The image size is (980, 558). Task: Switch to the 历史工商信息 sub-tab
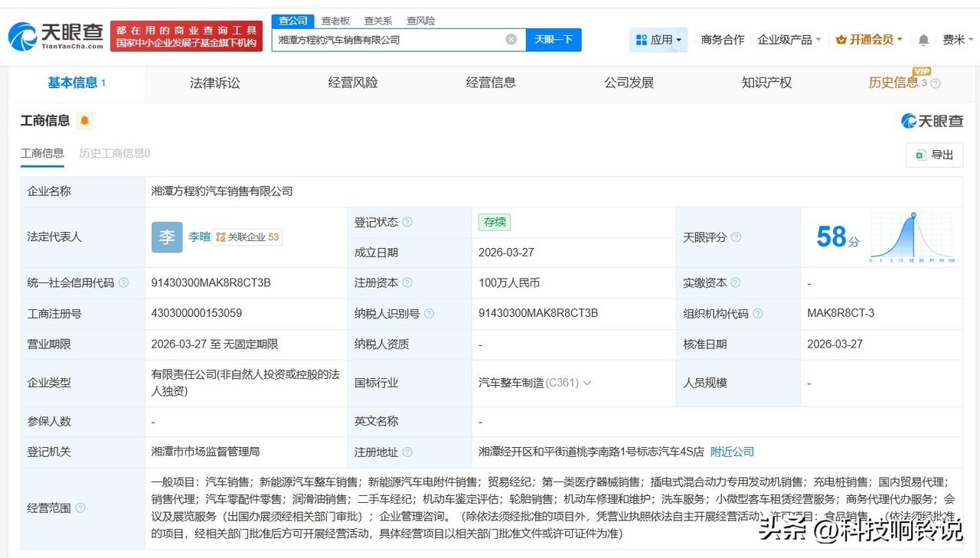pos(114,153)
